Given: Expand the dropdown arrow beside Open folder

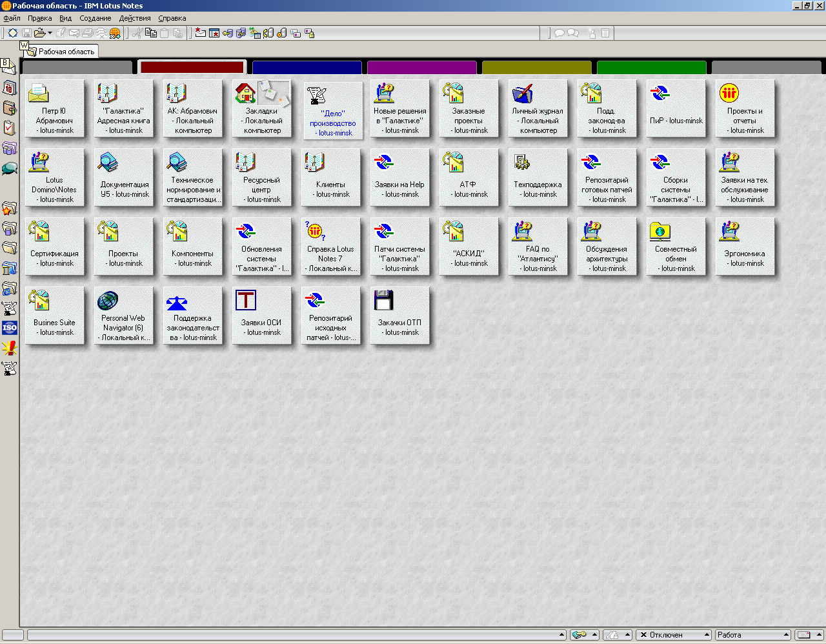Looking at the screenshot, I should (50, 33).
